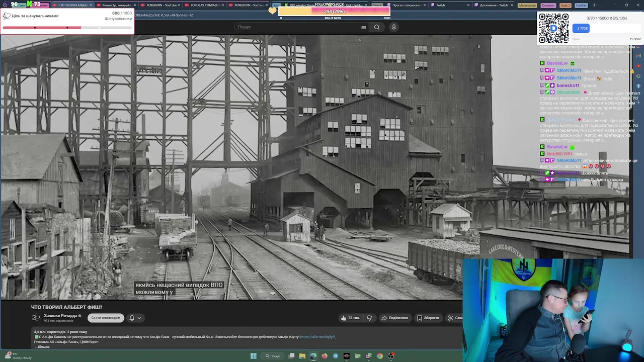Click the Шанувальники goal progress bar

tap(67, 28)
